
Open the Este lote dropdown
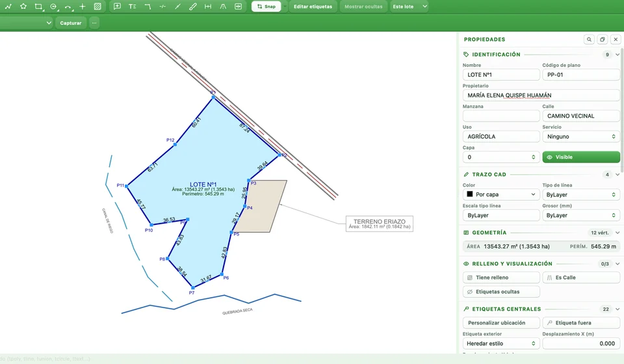410,6
